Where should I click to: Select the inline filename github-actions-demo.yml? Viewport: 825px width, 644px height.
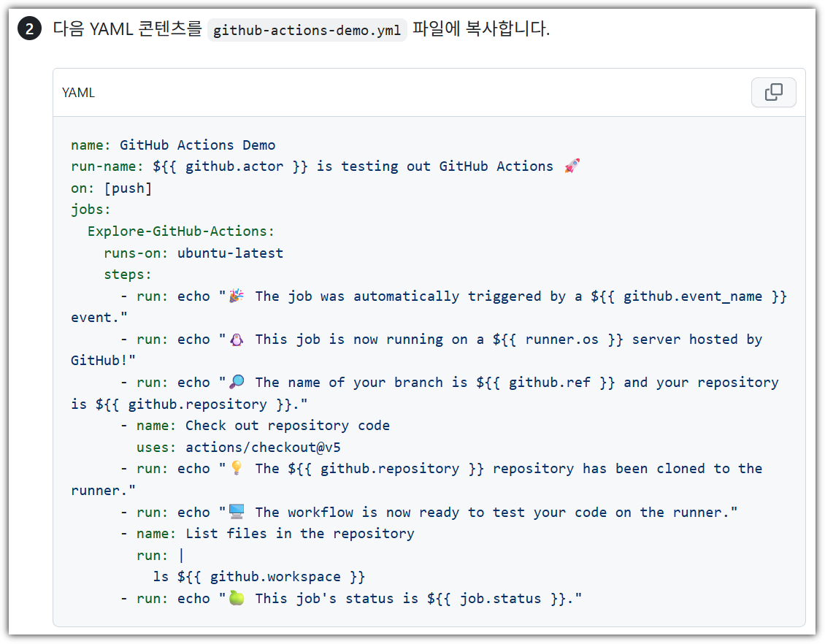click(x=307, y=30)
